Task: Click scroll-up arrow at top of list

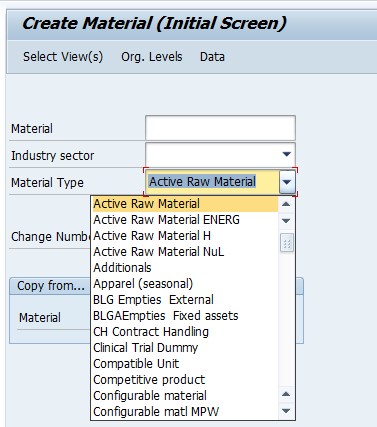Action: coord(286,204)
